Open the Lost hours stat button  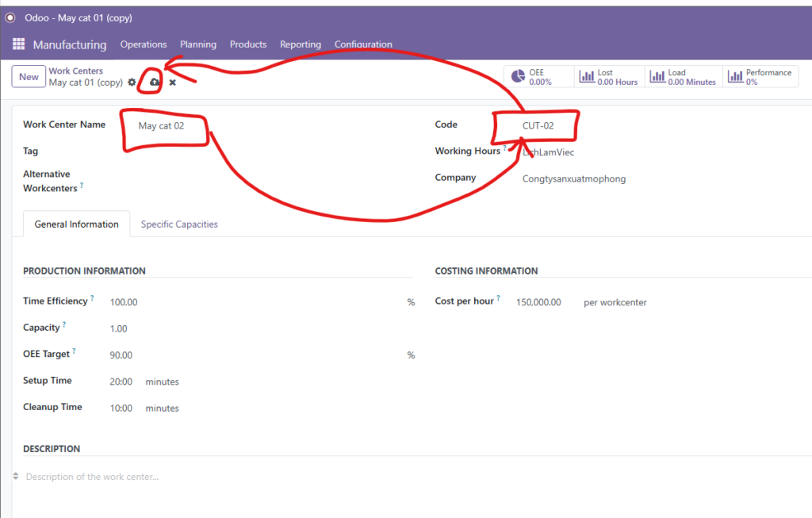click(x=608, y=77)
